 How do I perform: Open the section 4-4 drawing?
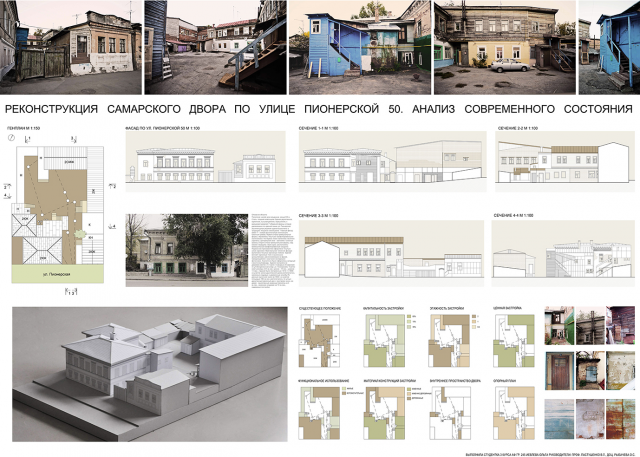pos(563,253)
